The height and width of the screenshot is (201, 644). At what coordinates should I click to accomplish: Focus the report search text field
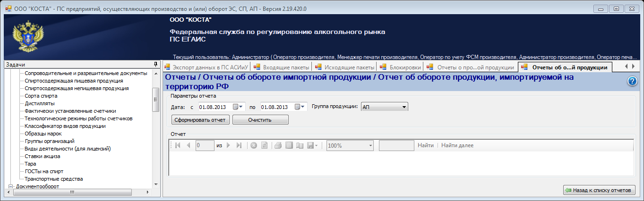click(396, 145)
